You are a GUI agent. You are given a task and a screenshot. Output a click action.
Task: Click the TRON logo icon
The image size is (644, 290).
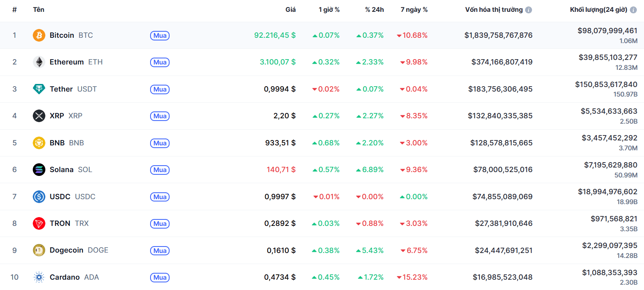(x=39, y=223)
